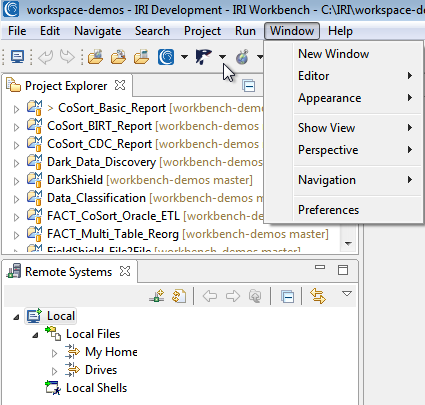Expand the CoSort_BIRT_Report project

[x=16, y=127]
